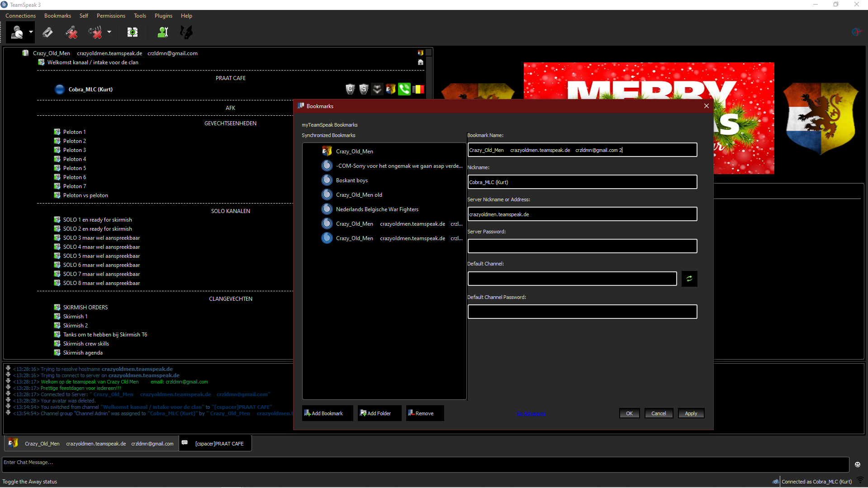Select the Peloton 1 channel

click(74, 132)
